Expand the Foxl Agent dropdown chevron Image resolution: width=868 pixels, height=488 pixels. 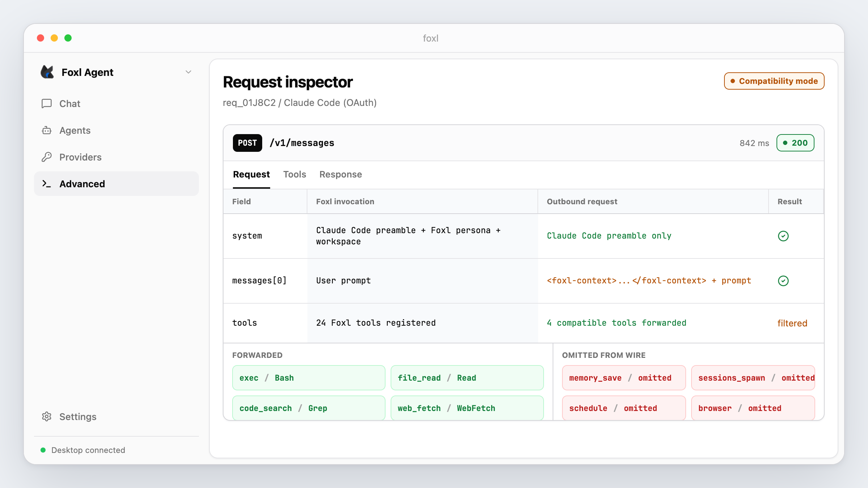click(188, 72)
